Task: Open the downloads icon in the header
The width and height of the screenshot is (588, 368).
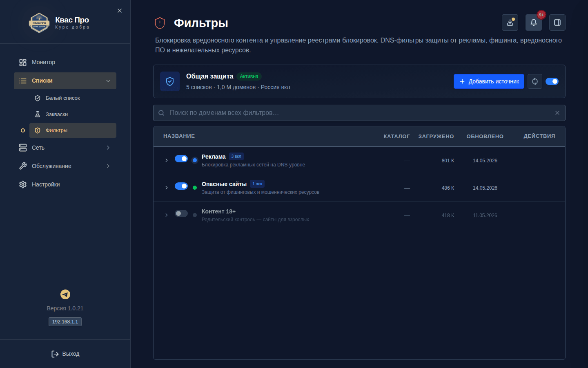Action: click(510, 22)
